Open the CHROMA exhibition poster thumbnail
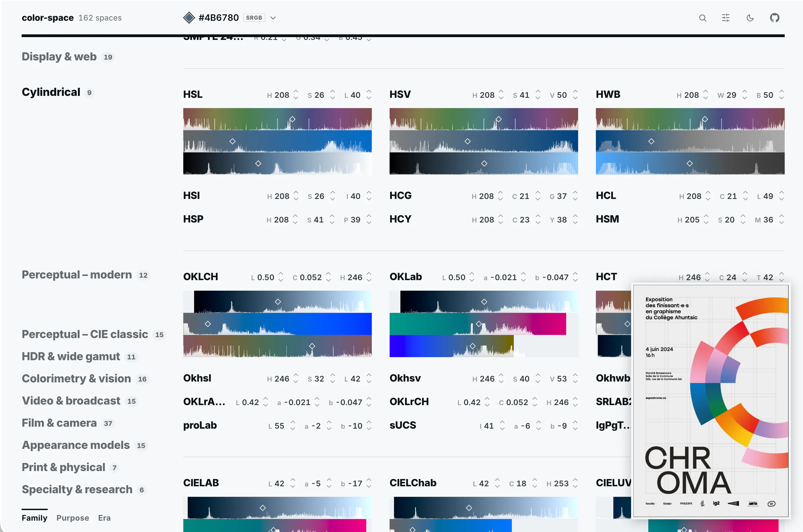 tap(711, 401)
